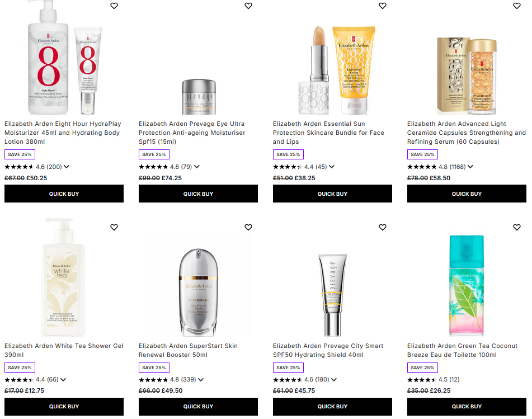The image size is (532, 419).
Task: Expand the 200 reviews for Eight Hour HydraPlay
Action: tap(66, 166)
